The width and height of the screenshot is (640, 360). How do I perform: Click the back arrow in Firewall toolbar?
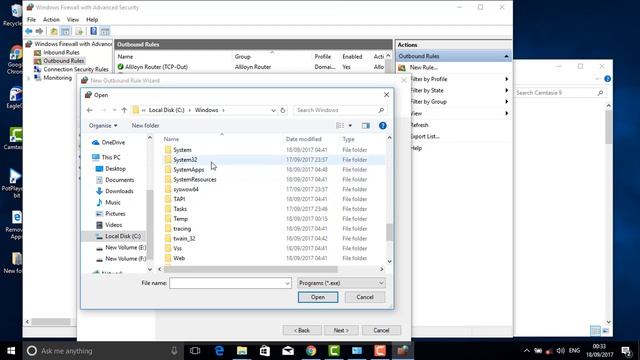click(x=29, y=31)
